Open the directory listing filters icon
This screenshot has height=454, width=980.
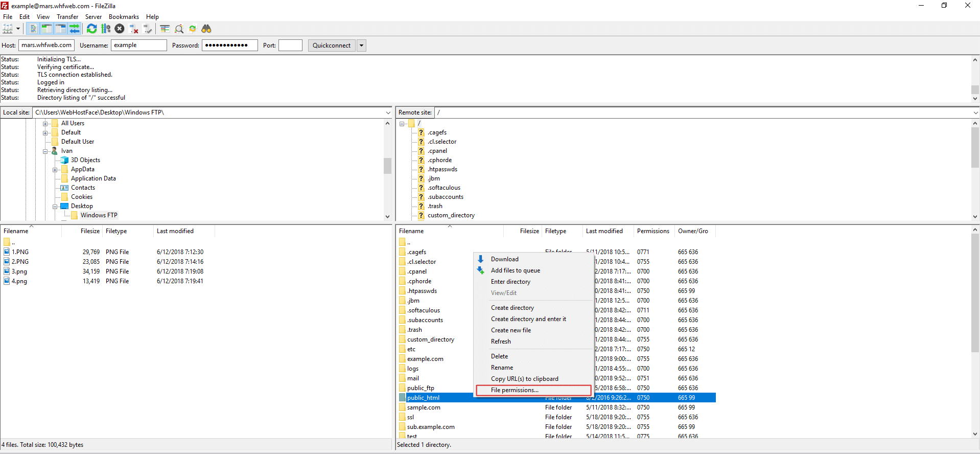click(x=165, y=29)
